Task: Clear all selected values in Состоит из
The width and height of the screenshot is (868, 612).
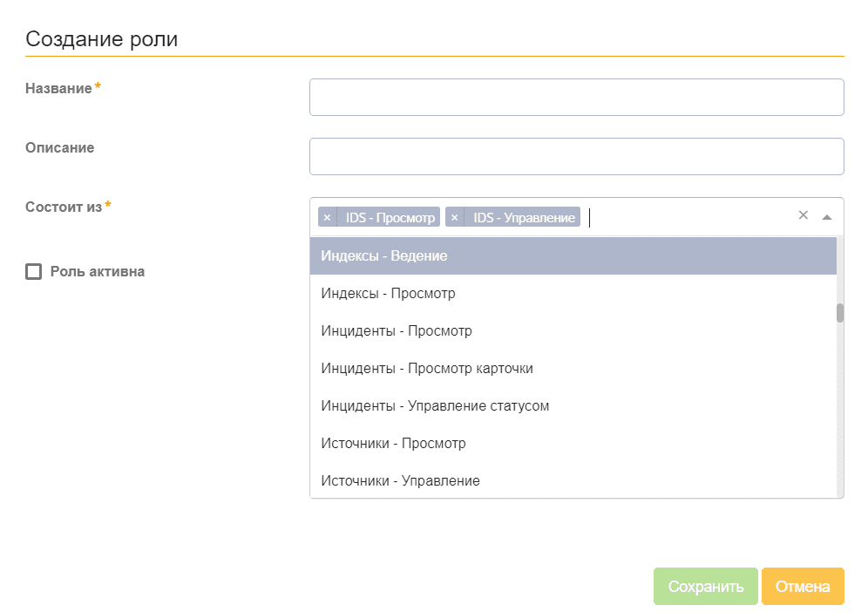Action: [x=804, y=215]
